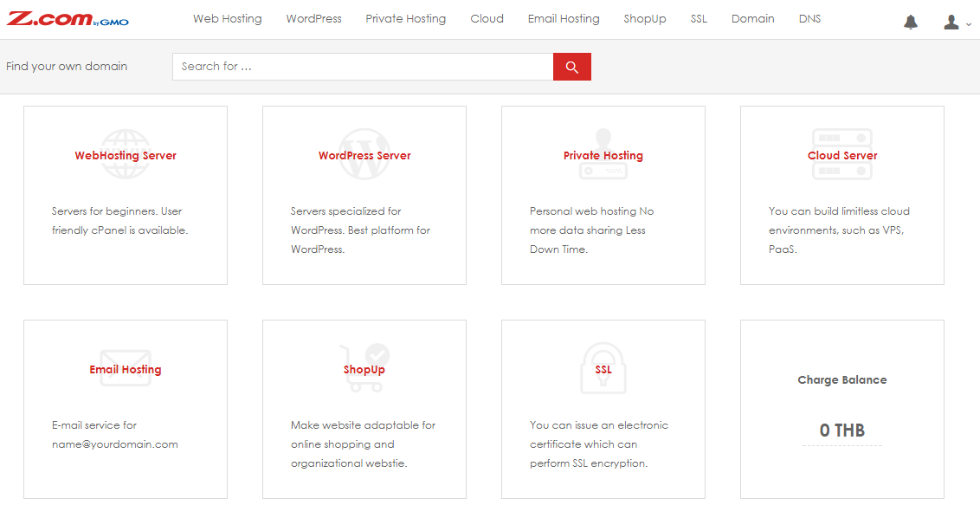Click the WordPress Server title link
The image size is (980, 518).
tap(364, 156)
